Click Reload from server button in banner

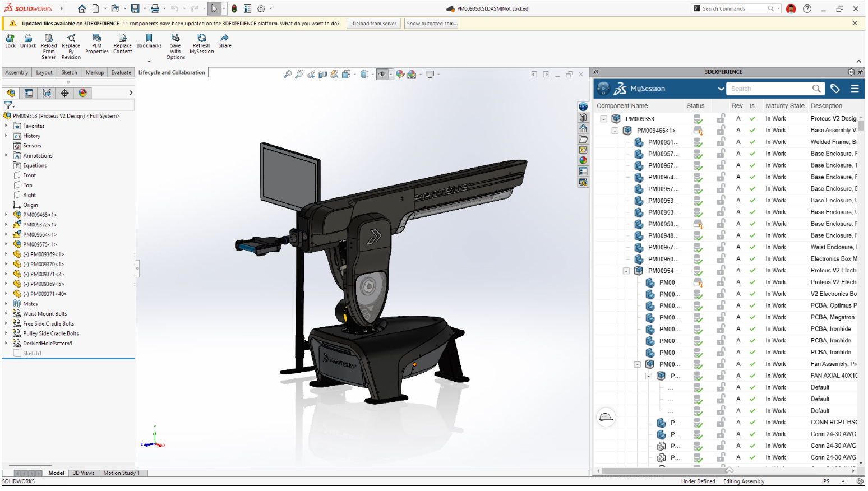(375, 24)
